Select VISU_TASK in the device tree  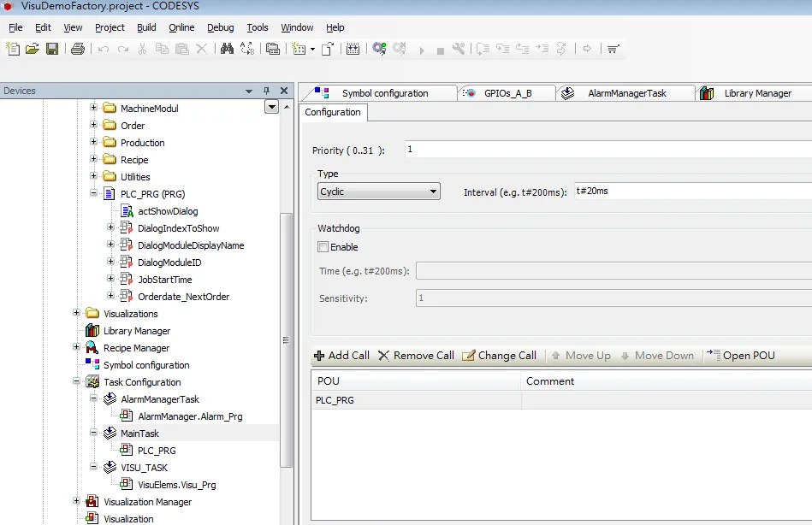coord(144,468)
